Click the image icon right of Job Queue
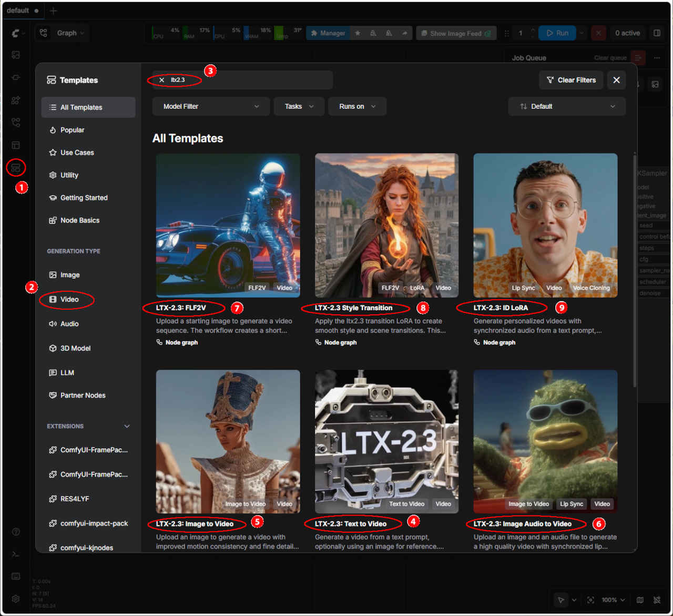This screenshot has height=616, width=673. click(x=655, y=84)
